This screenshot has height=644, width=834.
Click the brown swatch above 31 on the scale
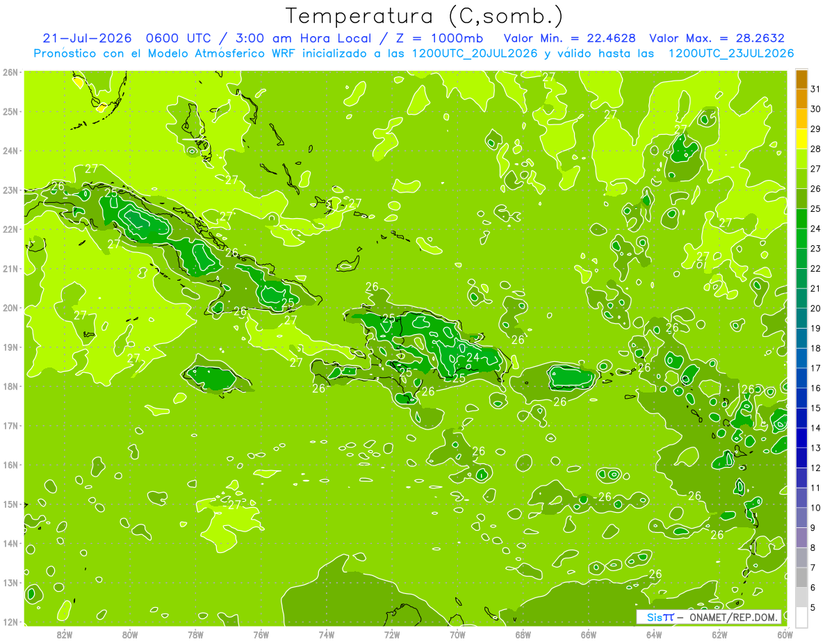(801, 80)
